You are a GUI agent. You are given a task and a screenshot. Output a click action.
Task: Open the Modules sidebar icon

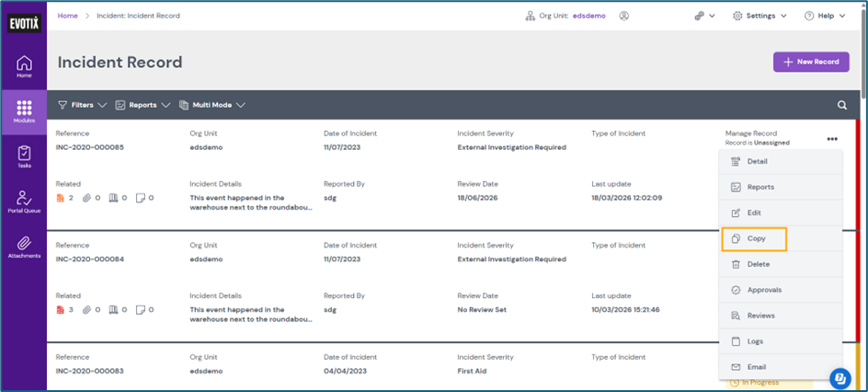point(24,111)
